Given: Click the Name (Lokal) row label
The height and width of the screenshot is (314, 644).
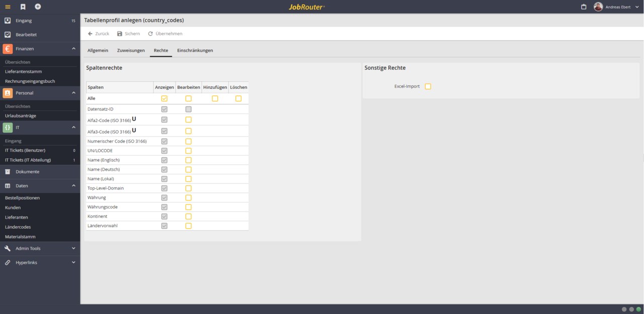Looking at the screenshot, I should click(x=101, y=179).
